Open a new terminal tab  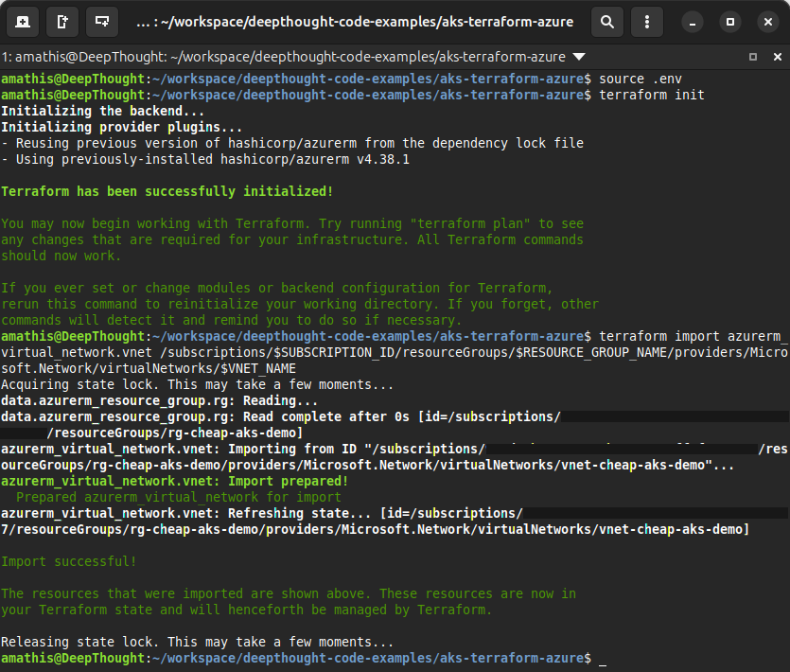22,22
